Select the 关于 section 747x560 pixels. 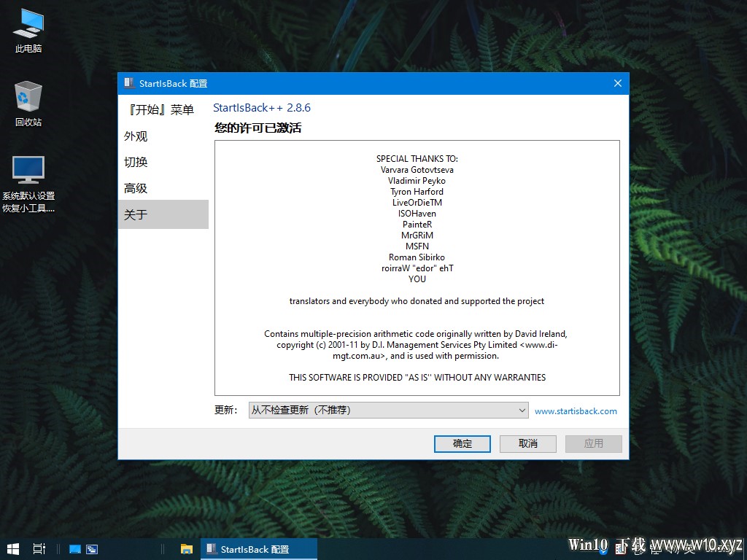point(163,214)
